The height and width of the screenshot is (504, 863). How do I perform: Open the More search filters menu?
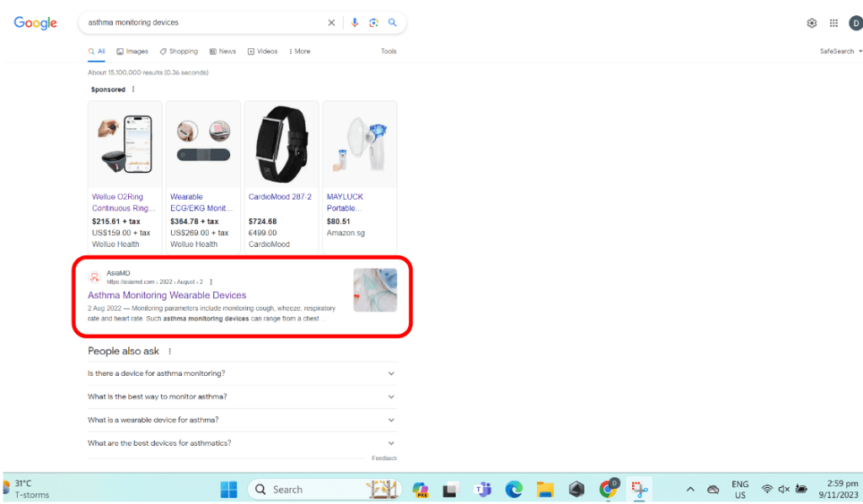pos(299,51)
